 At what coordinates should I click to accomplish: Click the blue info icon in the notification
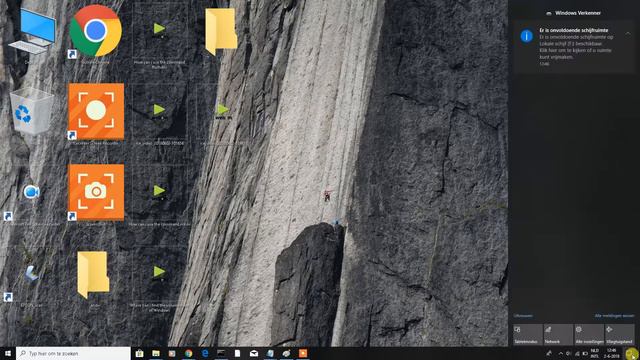[x=527, y=36]
